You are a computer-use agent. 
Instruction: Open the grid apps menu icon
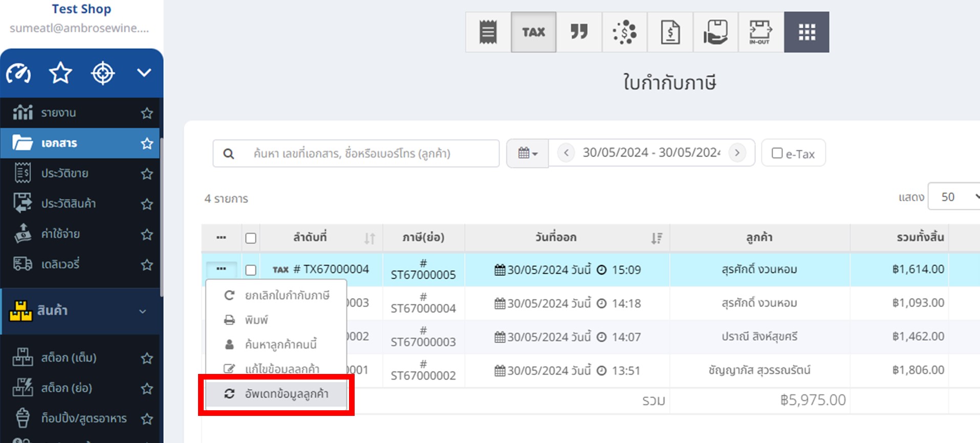pyautogui.click(x=807, y=32)
